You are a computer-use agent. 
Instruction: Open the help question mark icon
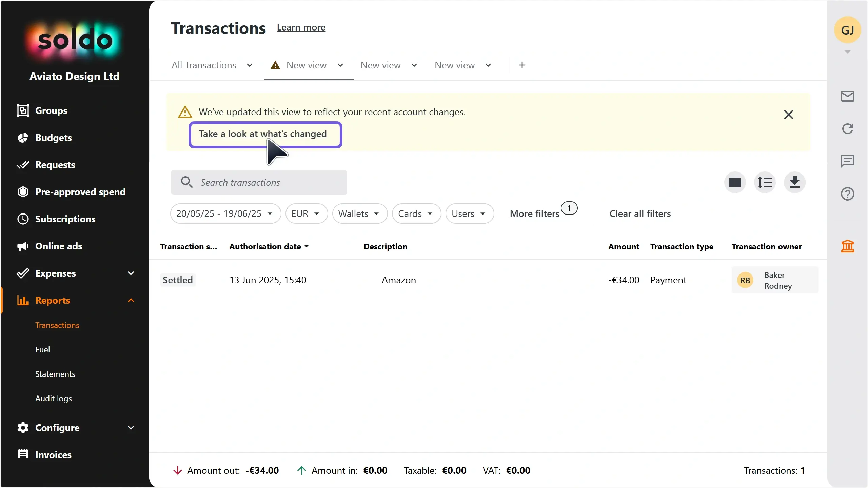point(847,194)
